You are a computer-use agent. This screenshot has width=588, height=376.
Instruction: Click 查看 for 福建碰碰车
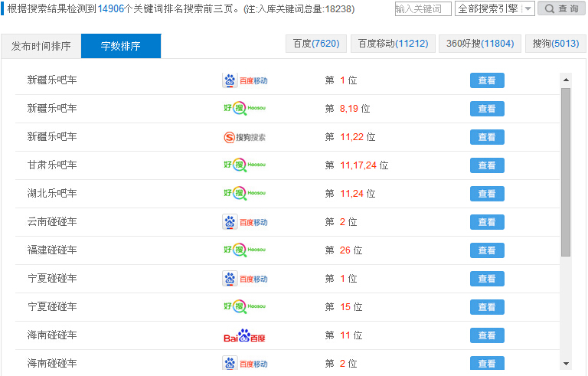point(487,250)
